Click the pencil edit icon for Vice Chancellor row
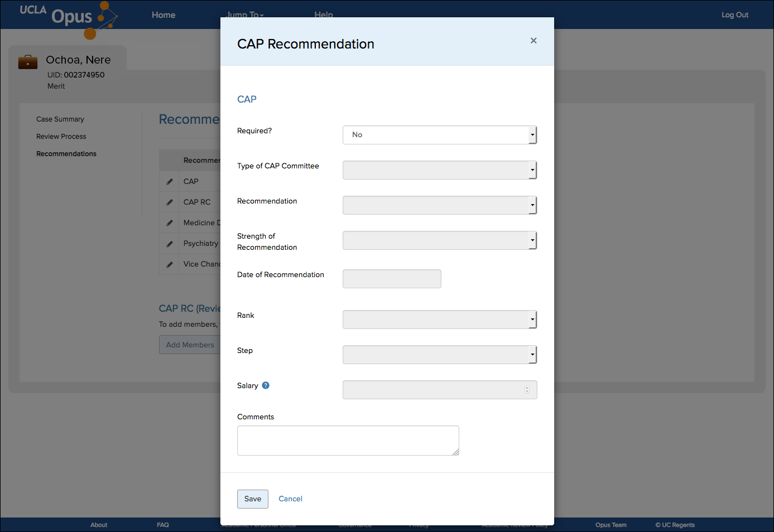This screenshot has width=774, height=532. coord(170,264)
